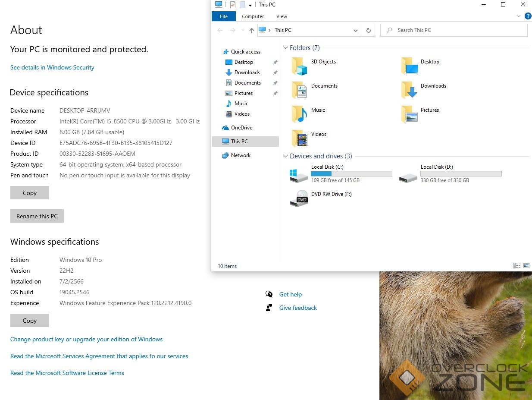The height and width of the screenshot is (400, 532).
Task: Switch to details view icon in status bar
Action: coord(517,266)
